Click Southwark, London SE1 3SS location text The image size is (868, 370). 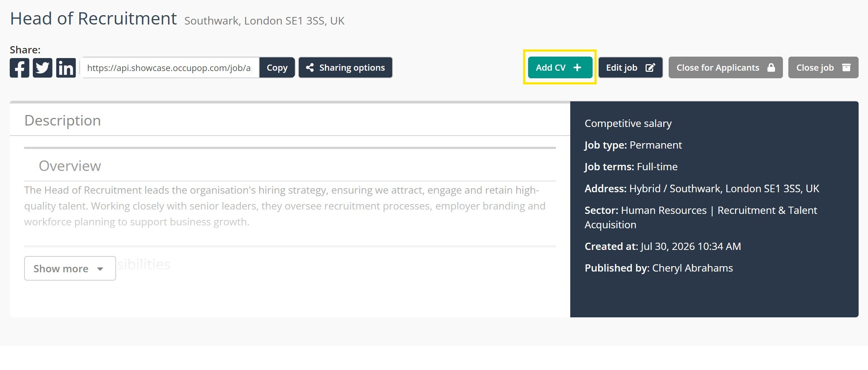click(264, 21)
